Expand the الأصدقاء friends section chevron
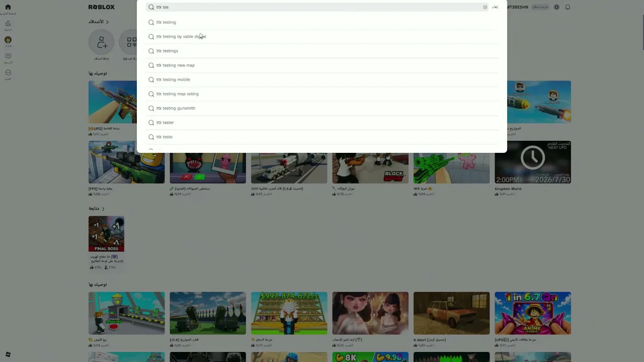Viewport: 644px width, 362px height. [x=107, y=22]
